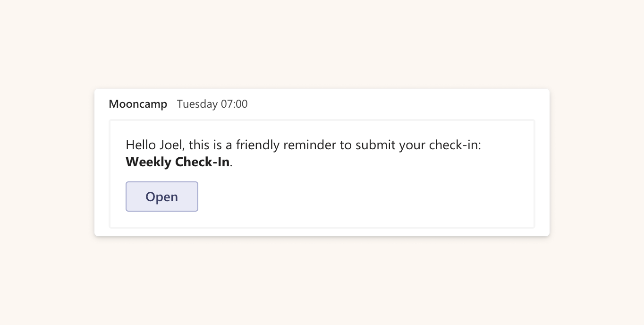The width and height of the screenshot is (644, 325).
Task: Click the word "submit" in the message
Action: point(375,145)
